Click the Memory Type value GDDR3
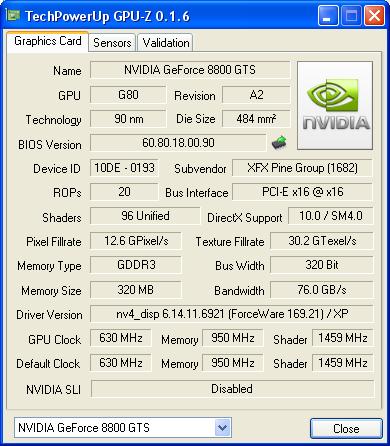Image resolution: width=390 pixels, height=446 pixels. click(x=136, y=265)
